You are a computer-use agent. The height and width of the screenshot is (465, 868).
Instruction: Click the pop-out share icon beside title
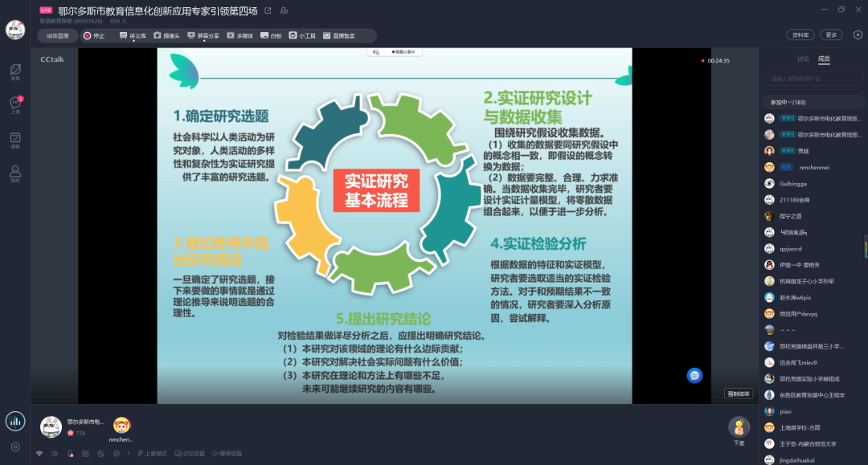pos(268,10)
